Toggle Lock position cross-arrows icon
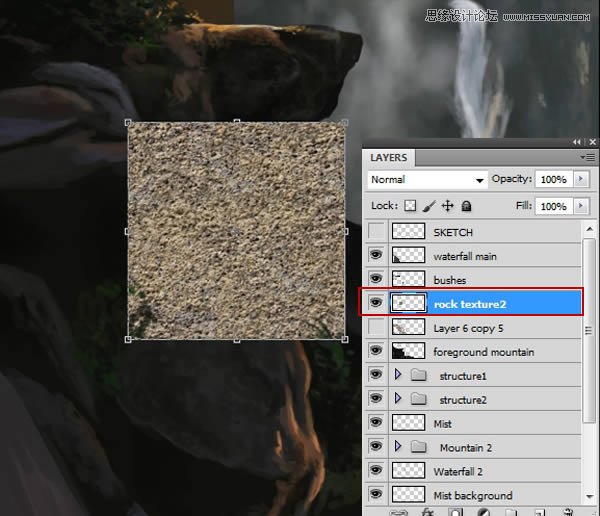 [x=447, y=206]
